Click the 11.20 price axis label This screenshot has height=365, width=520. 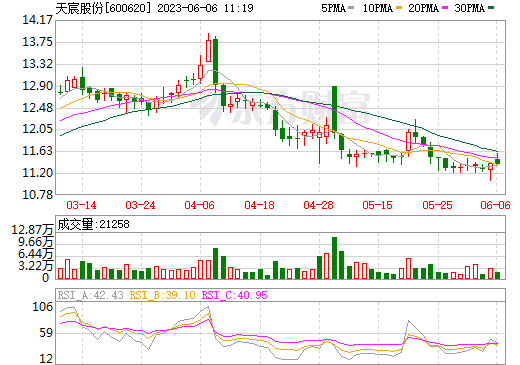click(x=37, y=173)
